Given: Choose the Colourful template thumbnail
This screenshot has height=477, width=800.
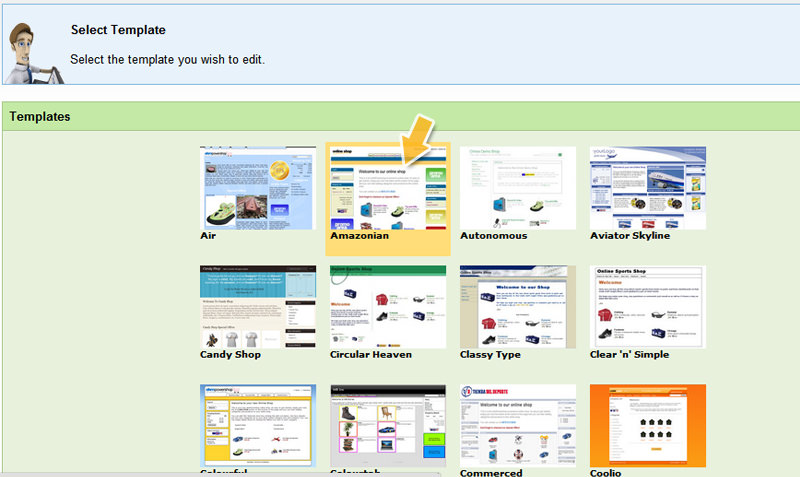Looking at the screenshot, I should point(258,425).
